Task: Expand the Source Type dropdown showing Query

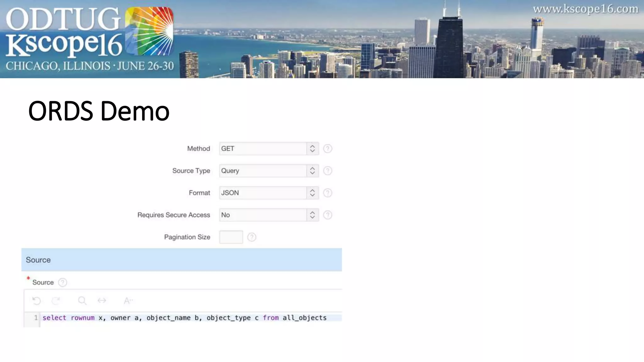Action: pos(269,171)
